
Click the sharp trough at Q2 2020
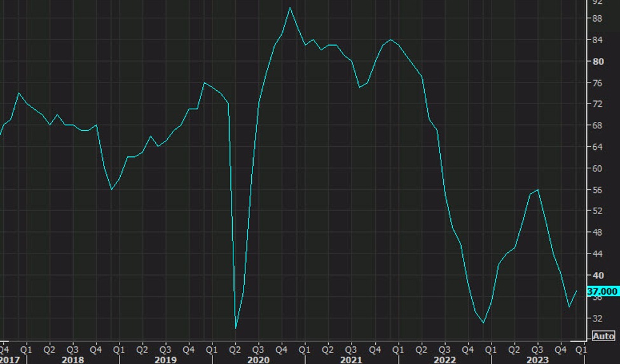click(236, 328)
